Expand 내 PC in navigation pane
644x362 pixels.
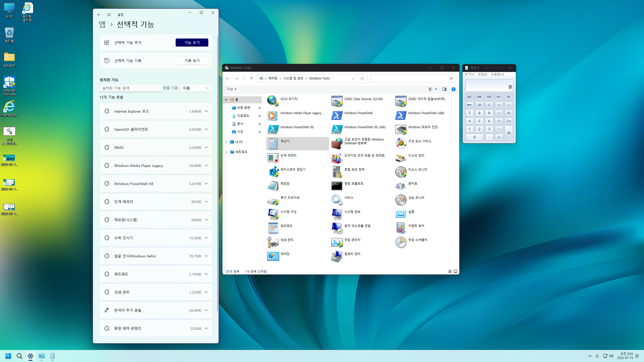click(x=226, y=142)
